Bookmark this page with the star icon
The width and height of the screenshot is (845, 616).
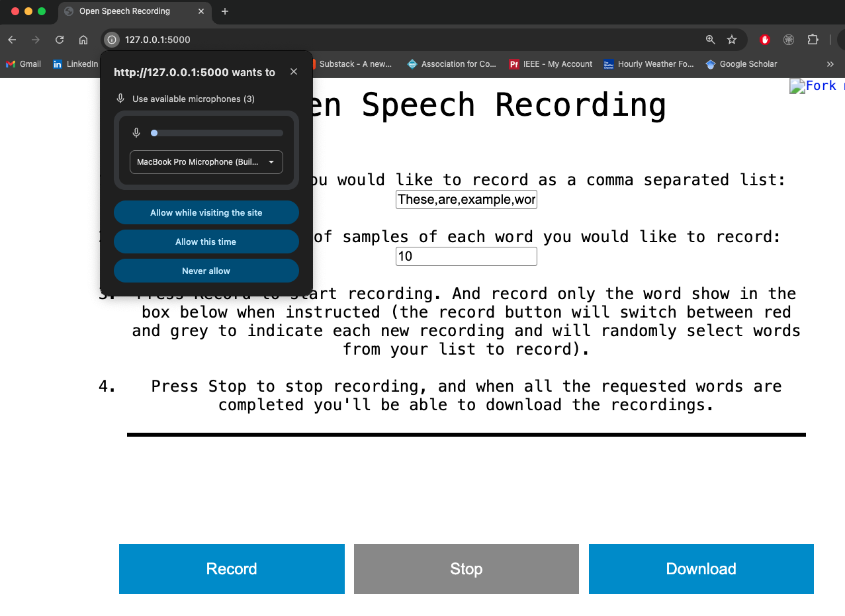pyautogui.click(x=732, y=40)
